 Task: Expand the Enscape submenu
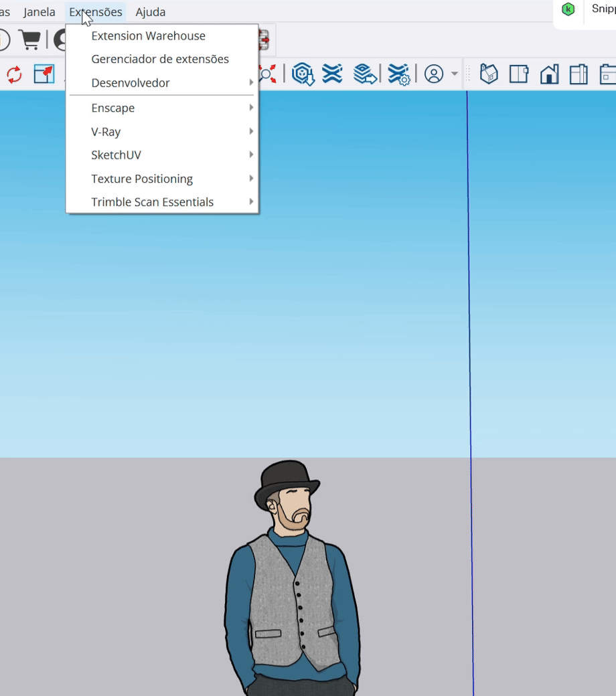[x=162, y=108]
